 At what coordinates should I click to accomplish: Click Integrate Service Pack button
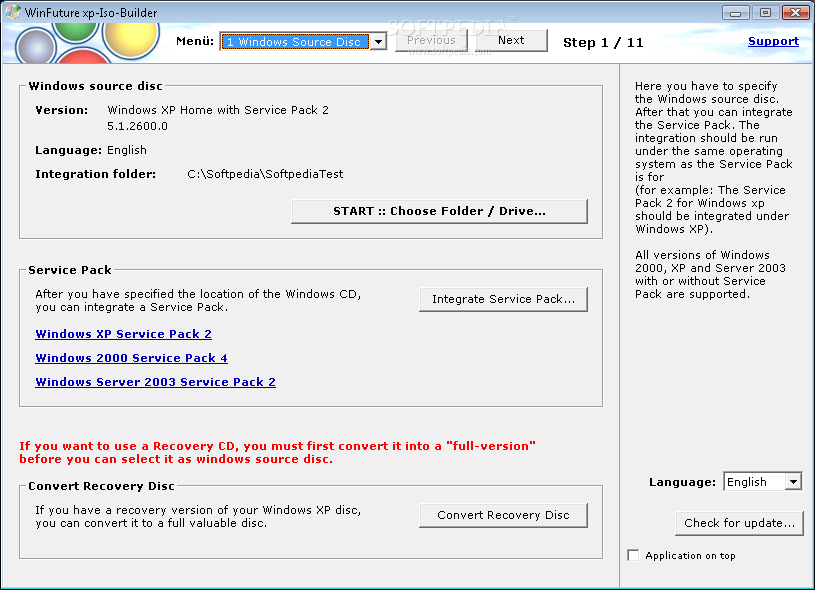pos(503,299)
